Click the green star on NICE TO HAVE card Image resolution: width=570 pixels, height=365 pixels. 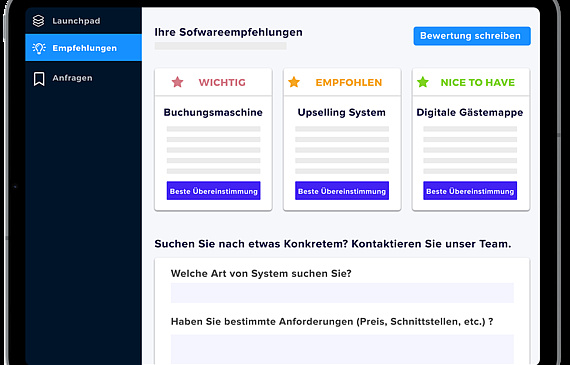422,82
